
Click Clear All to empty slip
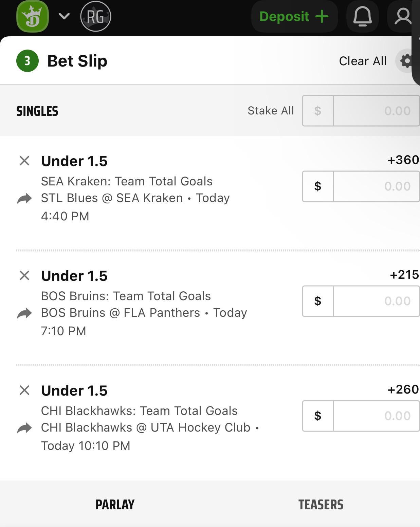pos(363,61)
